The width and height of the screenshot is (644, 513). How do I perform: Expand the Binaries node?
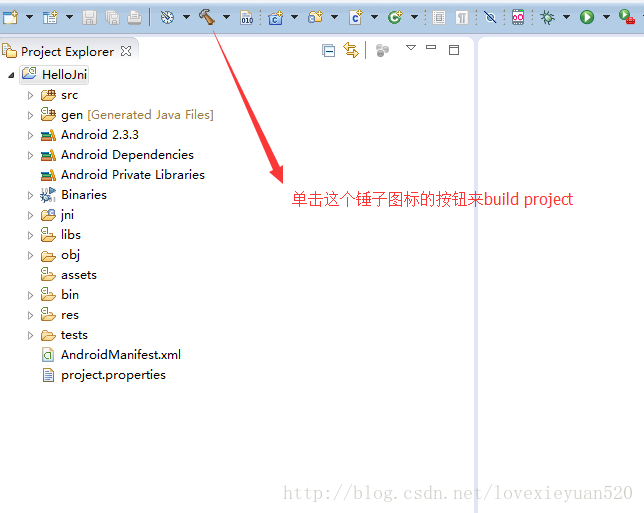[x=30, y=195]
